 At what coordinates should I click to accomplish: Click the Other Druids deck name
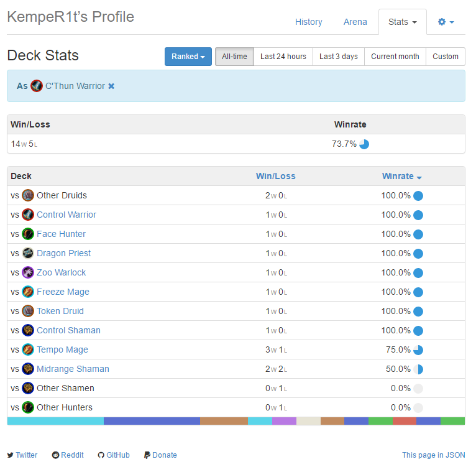pyautogui.click(x=62, y=195)
